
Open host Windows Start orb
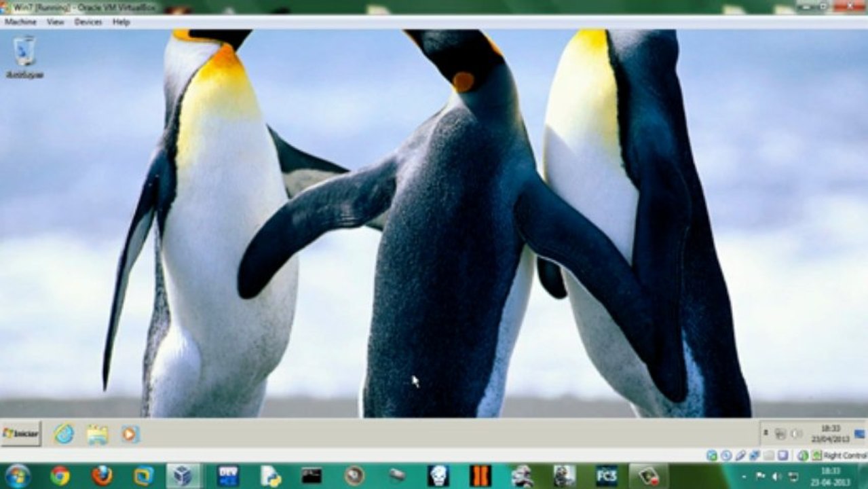(x=18, y=475)
